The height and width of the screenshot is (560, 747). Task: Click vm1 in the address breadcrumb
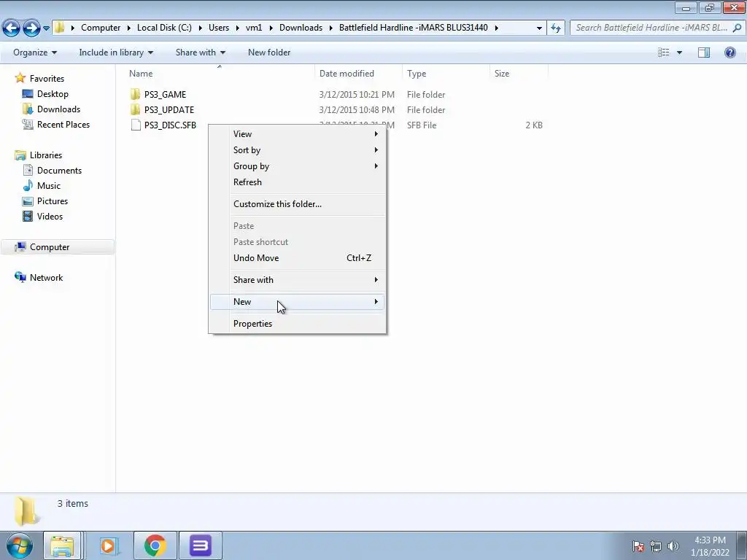(253, 28)
